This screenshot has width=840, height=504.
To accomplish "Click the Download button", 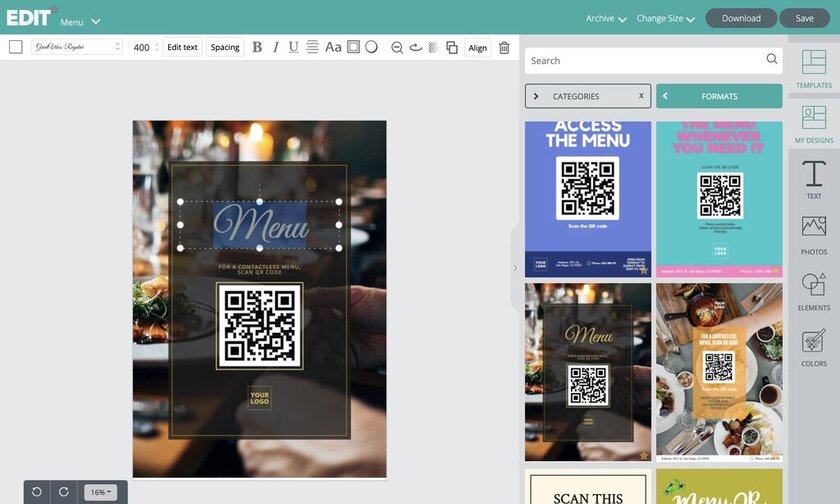I will coord(741,18).
